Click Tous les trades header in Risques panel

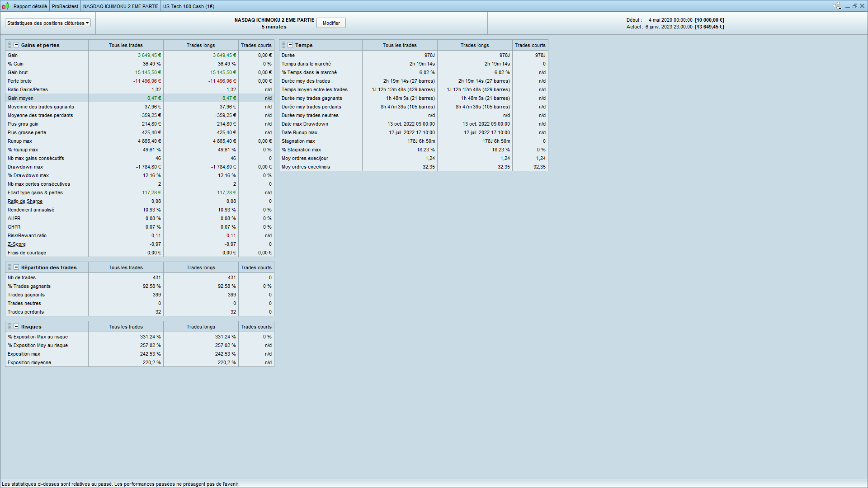pos(126,327)
